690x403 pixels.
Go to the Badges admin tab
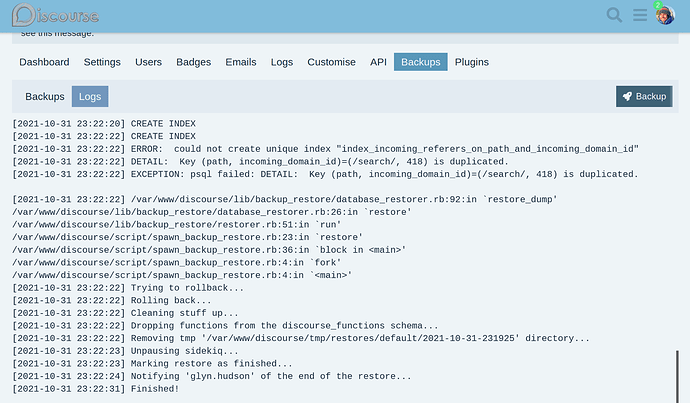pos(194,62)
